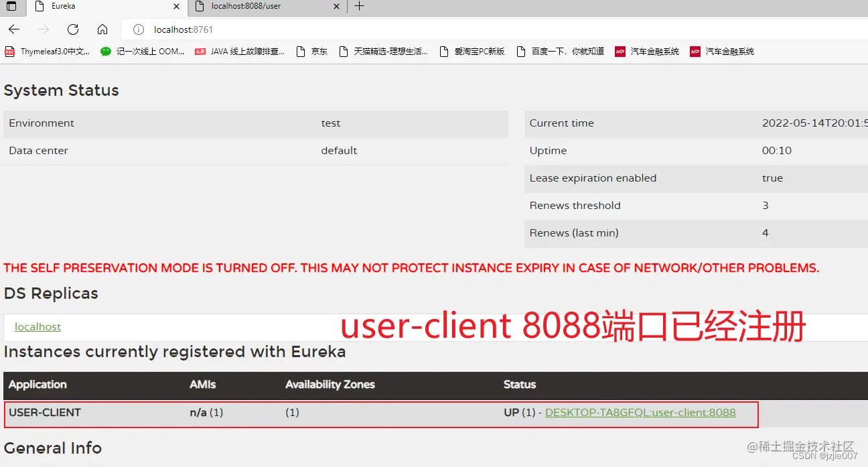Screen dimensions: 868x467
Task: Click the Current time label
Action: 562,123
